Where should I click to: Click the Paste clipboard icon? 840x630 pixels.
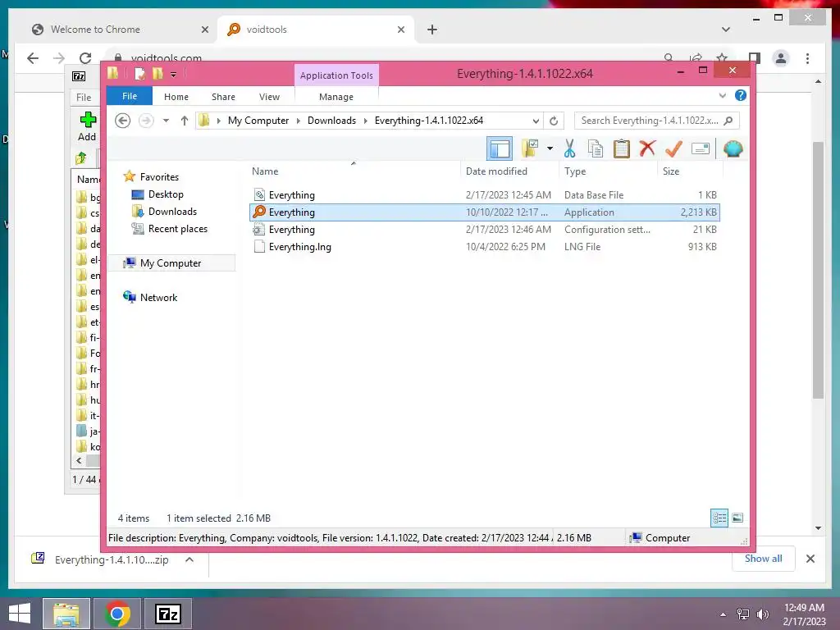(622, 148)
